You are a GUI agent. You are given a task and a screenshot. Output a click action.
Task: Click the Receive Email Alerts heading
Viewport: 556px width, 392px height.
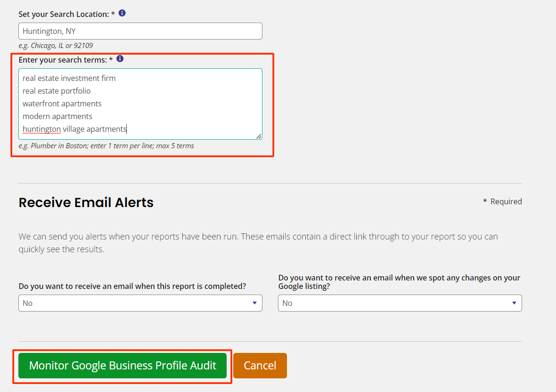(x=86, y=202)
